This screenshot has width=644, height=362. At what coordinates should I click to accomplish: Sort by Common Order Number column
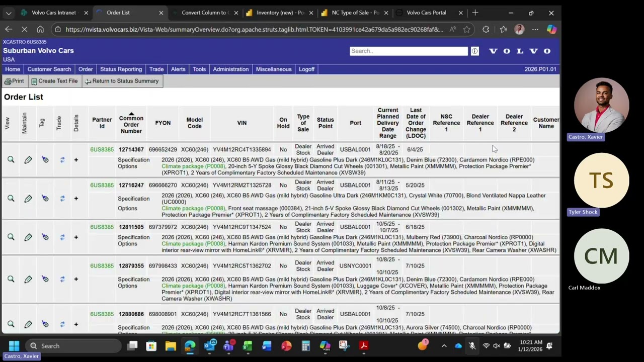(131, 124)
